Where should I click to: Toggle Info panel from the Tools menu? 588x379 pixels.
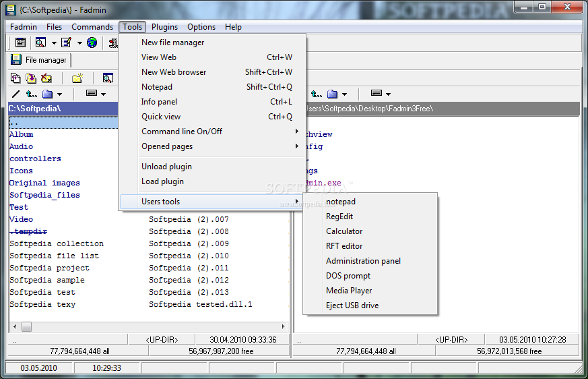212,102
